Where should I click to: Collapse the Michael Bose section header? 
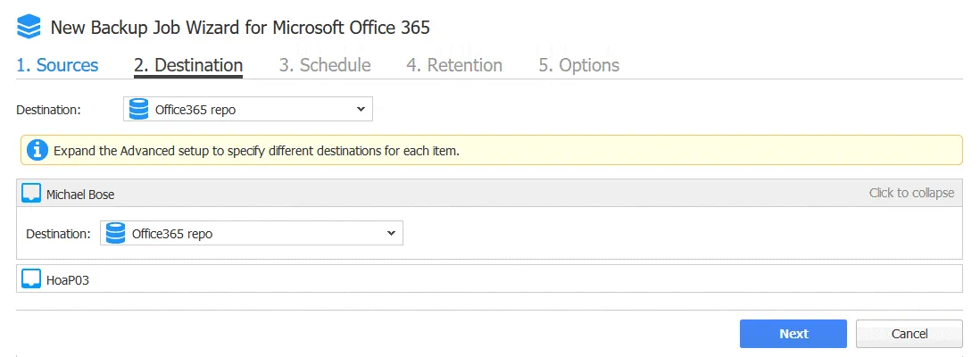coord(489,193)
